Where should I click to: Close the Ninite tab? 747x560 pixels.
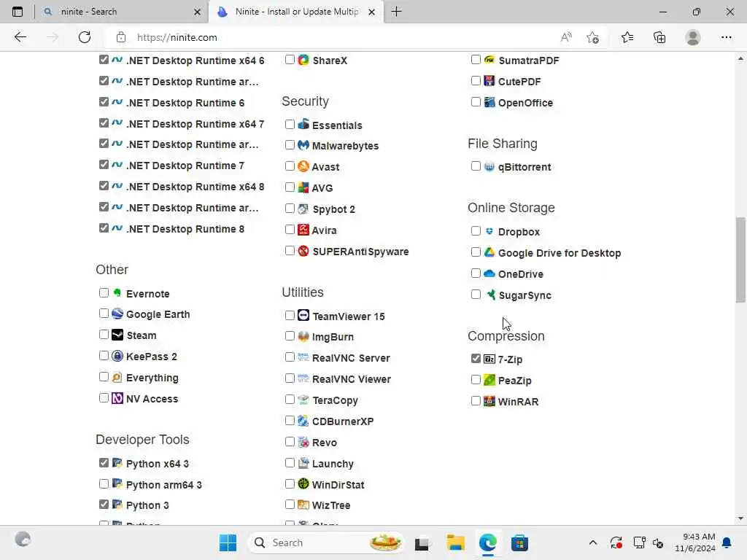tap(371, 12)
